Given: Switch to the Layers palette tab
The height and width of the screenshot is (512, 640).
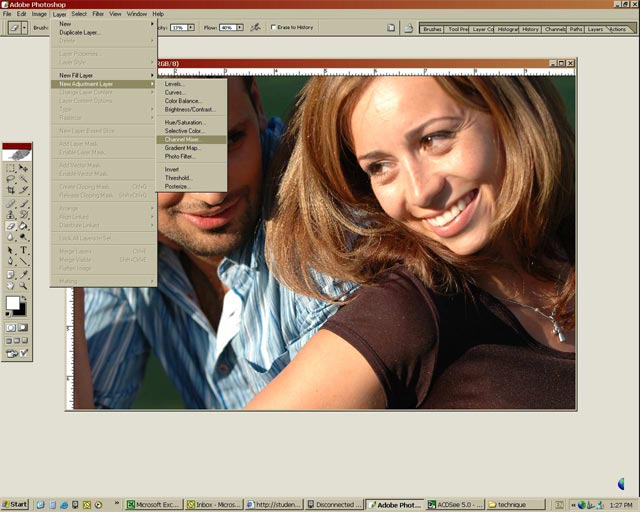Looking at the screenshot, I should pyautogui.click(x=595, y=29).
